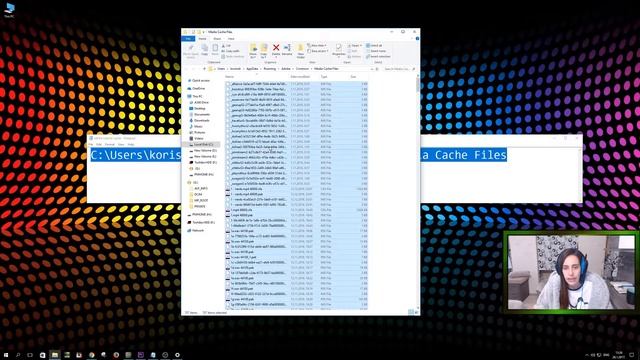Click Paste shortcut in the ribbon
Viewport: 640px width, 360px height.
click(x=233, y=56)
